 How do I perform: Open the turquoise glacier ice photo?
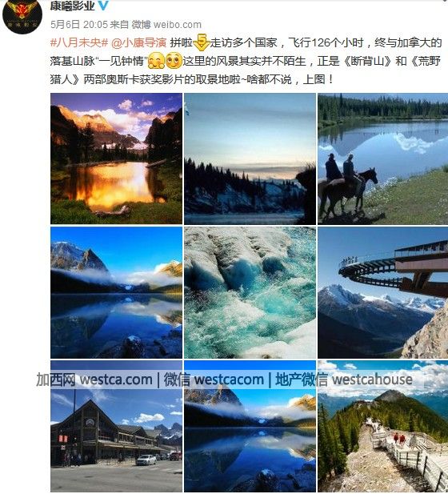click(250, 292)
